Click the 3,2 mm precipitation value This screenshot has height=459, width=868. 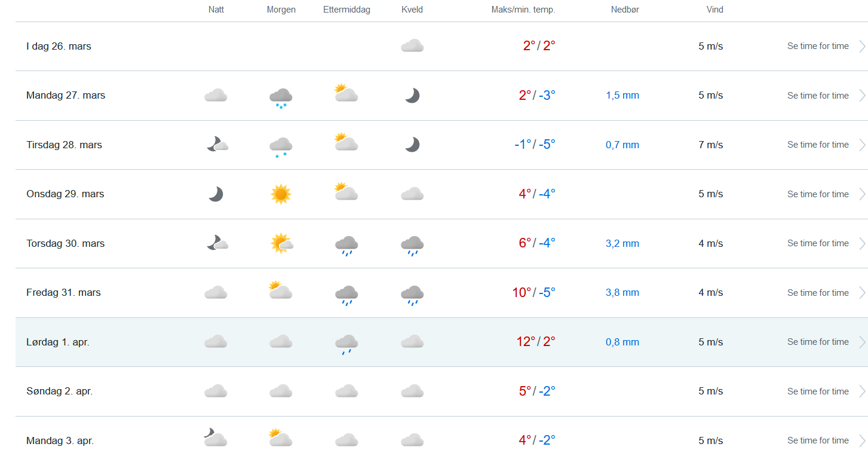point(622,243)
